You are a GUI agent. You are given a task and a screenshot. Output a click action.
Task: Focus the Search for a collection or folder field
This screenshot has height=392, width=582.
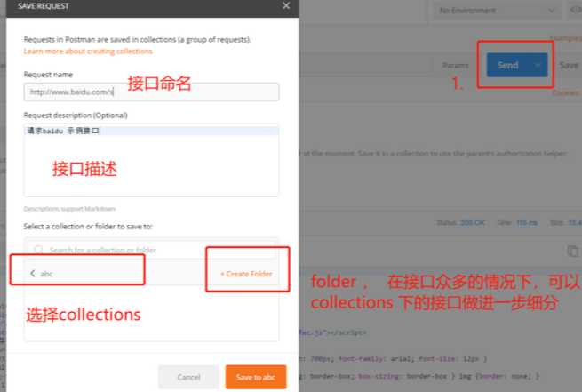click(151, 250)
